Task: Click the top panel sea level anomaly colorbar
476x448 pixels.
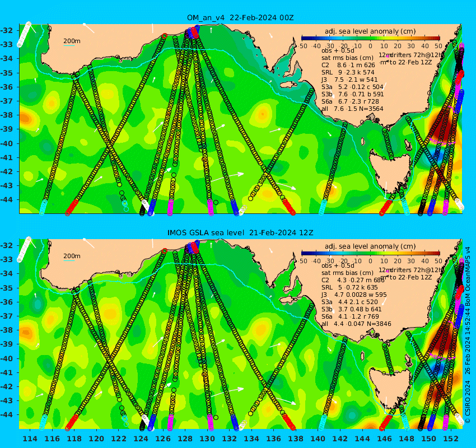Action: tap(370, 38)
